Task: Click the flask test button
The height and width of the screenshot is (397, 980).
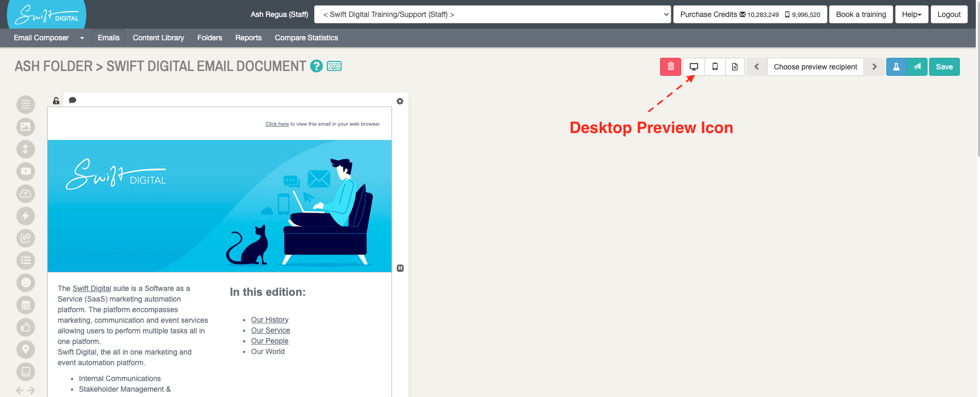Action: (896, 67)
